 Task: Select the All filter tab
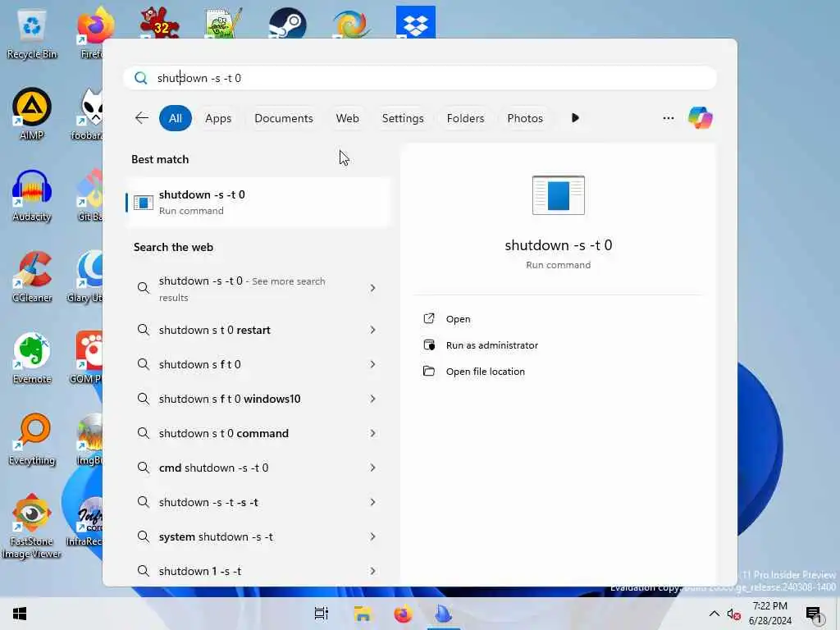coord(176,118)
